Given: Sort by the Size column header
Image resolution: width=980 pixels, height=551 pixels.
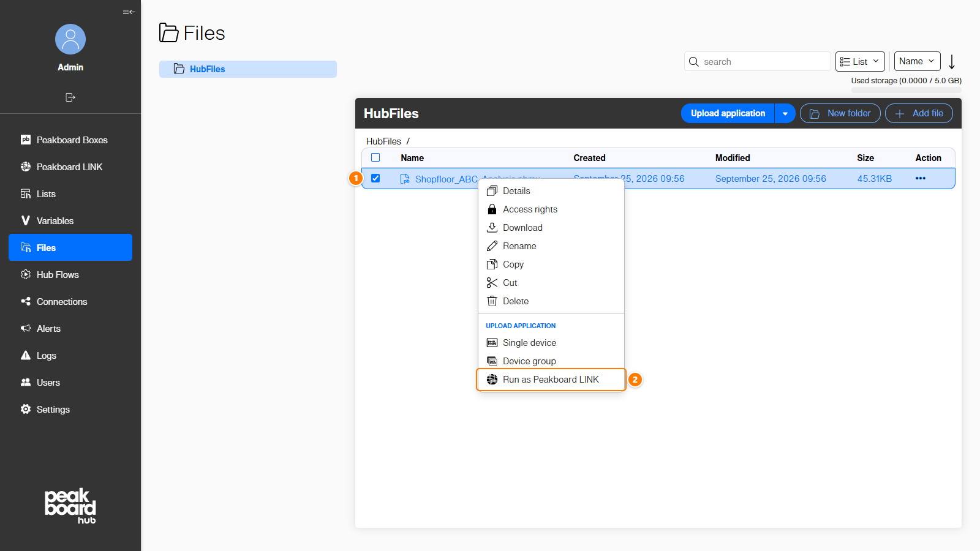Looking at the screenshot, I should click(x=865, y=158).
